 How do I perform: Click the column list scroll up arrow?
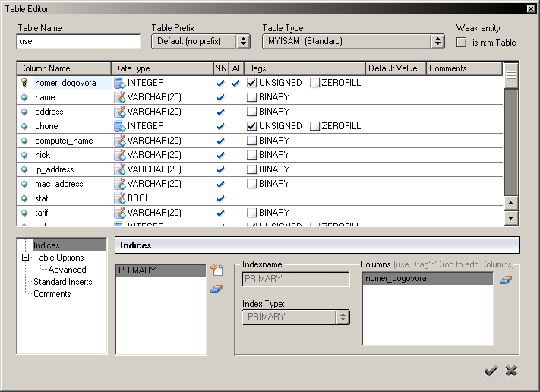[510, 203]
